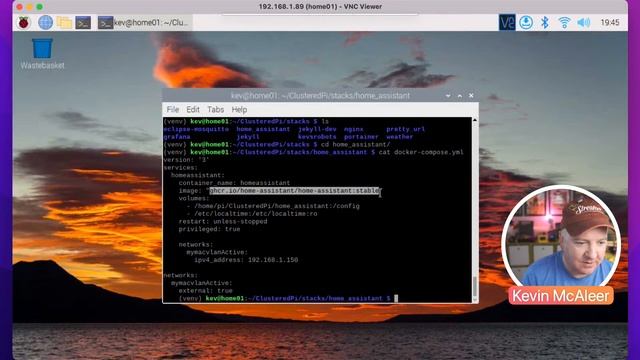Viewport: 640px width, 360px height.
Task: Open the Wi-Fi network menu
Action: [564, 22]
